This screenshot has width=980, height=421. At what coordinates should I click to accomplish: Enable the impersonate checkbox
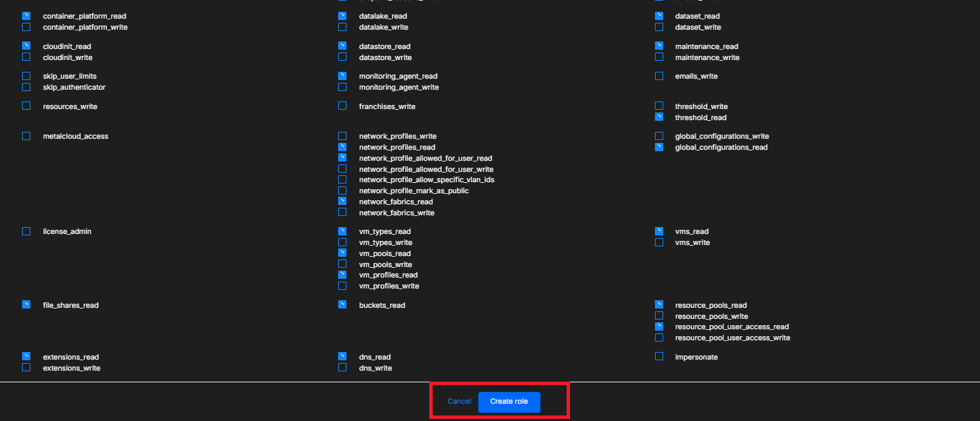(x=659, y=357)
